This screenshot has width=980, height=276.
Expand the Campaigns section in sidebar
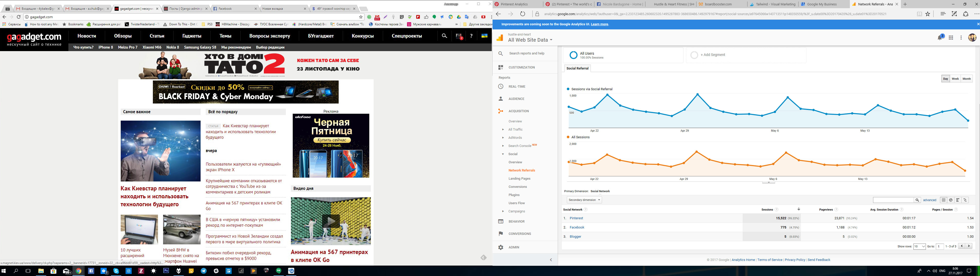503,211
